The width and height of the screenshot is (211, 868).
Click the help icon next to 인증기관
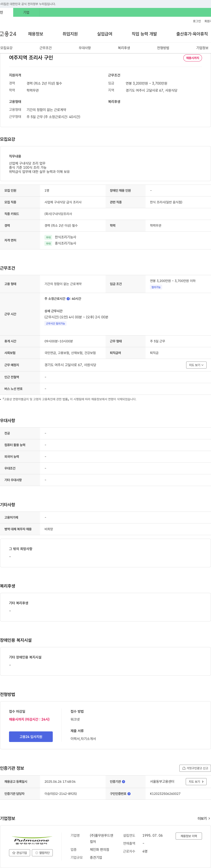(x=123, y=781)
